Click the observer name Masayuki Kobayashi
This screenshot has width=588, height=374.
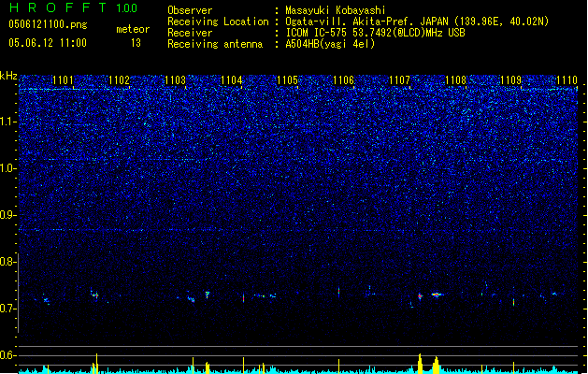coord(336,10)
